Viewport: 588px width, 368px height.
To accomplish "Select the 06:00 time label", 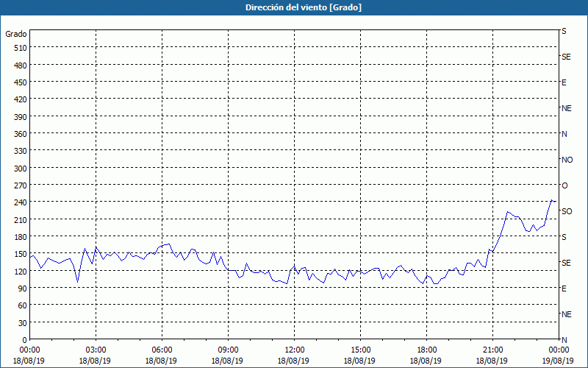I will 162,350.
